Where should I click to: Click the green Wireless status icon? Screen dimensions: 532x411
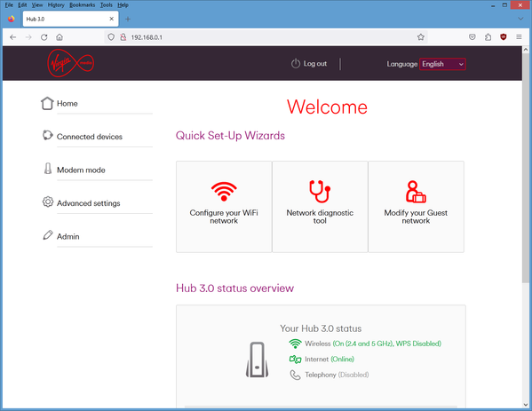pyautogui.click(x=295, y=344)
